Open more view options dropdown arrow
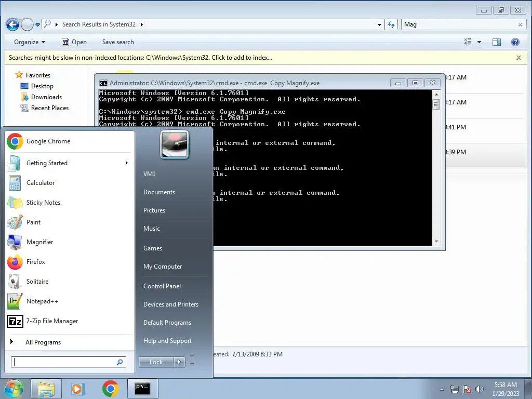Image resolution: width=532 pixels, height=399 pixels. (479, 42)
